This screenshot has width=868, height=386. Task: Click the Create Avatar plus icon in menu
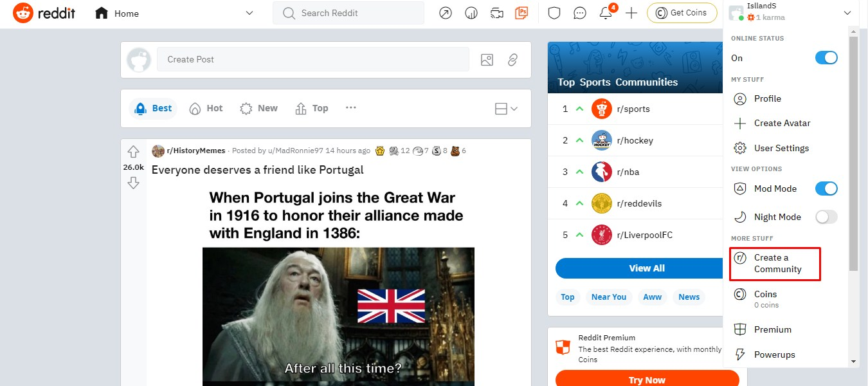[x=741, y=123]
